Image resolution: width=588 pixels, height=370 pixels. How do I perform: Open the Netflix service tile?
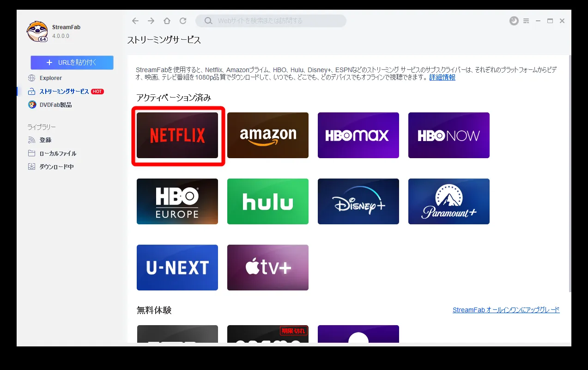click(177, 135)
